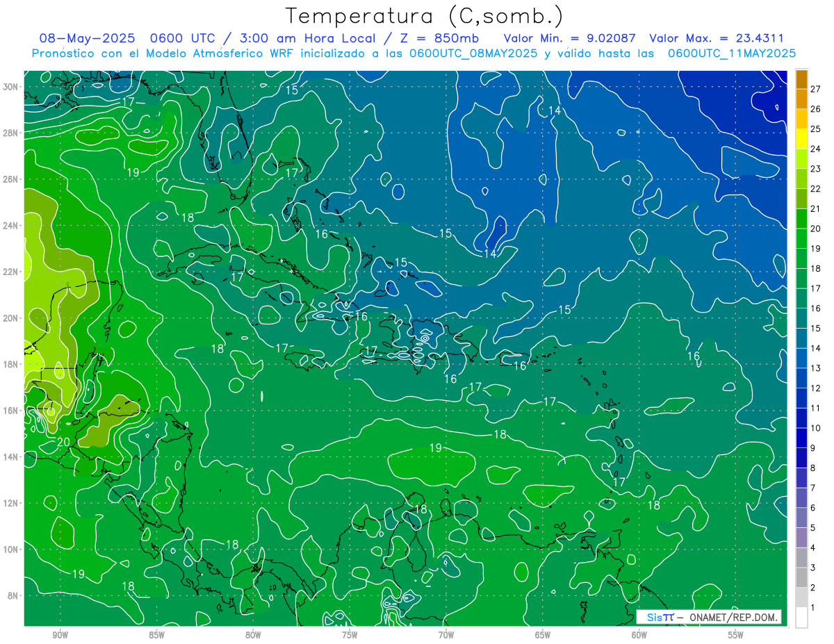834x644 pixels.
Task: Click the '3' color scale label
Action: [813, 568]
